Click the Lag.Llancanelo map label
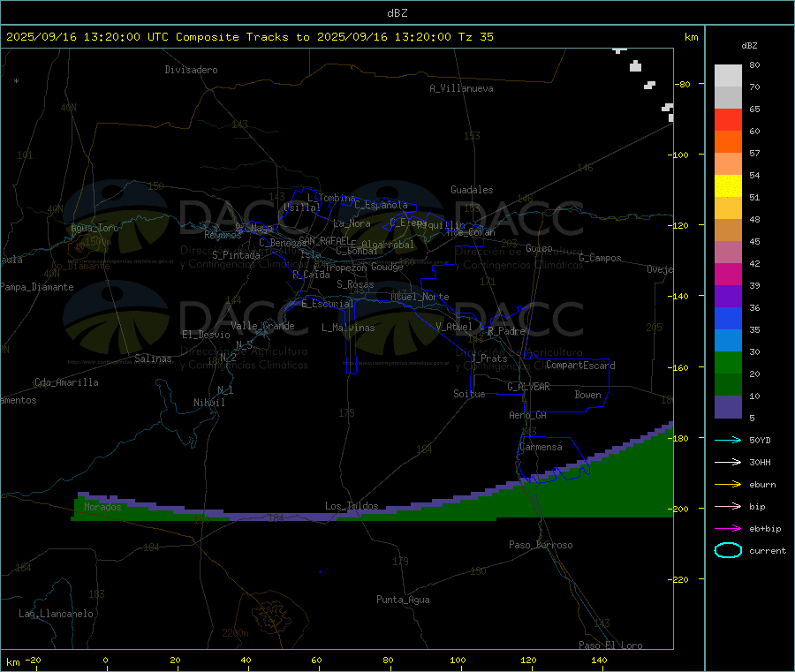The image size is (795, 672). point(57,614)
